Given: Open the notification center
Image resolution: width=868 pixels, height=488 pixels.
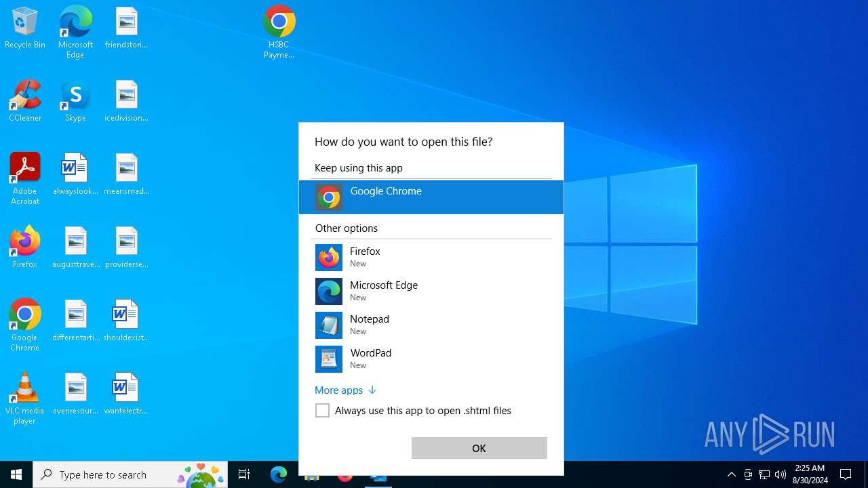Looking at the screenshot, I should pos(846,474).
